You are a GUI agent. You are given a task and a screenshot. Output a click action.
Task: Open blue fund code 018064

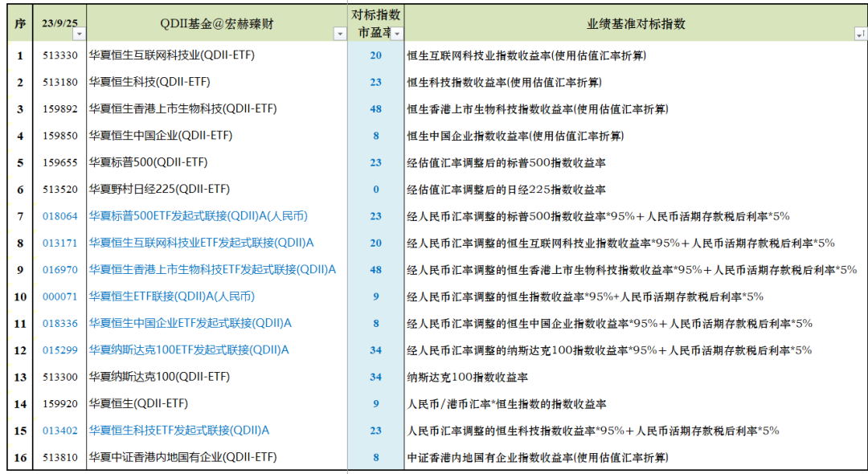click(x=59, y=216)
